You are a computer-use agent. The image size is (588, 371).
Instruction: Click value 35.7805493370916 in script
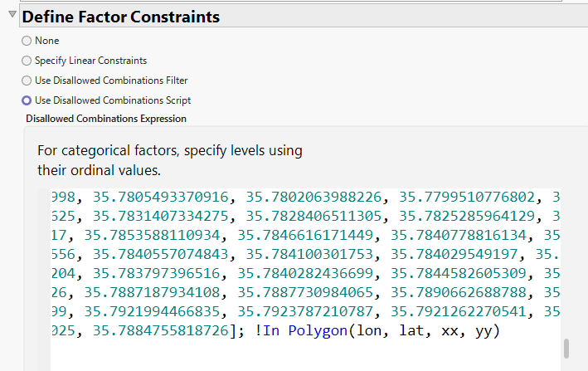[x=161, y=197]
